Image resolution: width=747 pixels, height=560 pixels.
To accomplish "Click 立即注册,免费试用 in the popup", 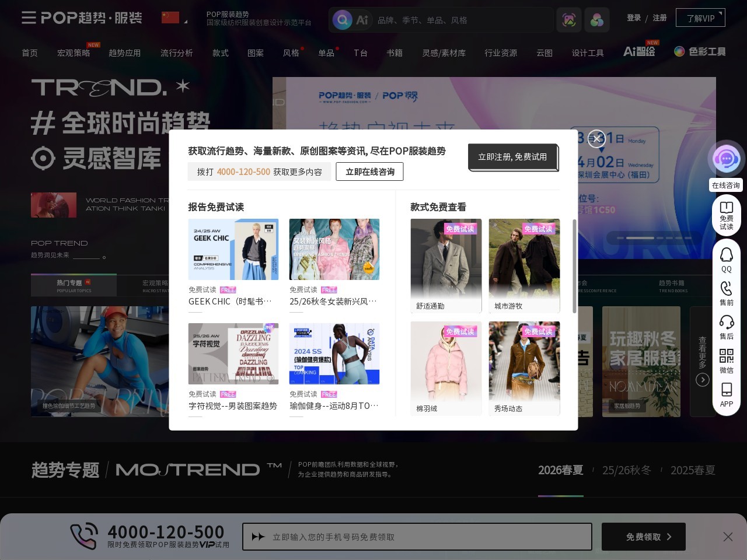I will coord(512,157).
